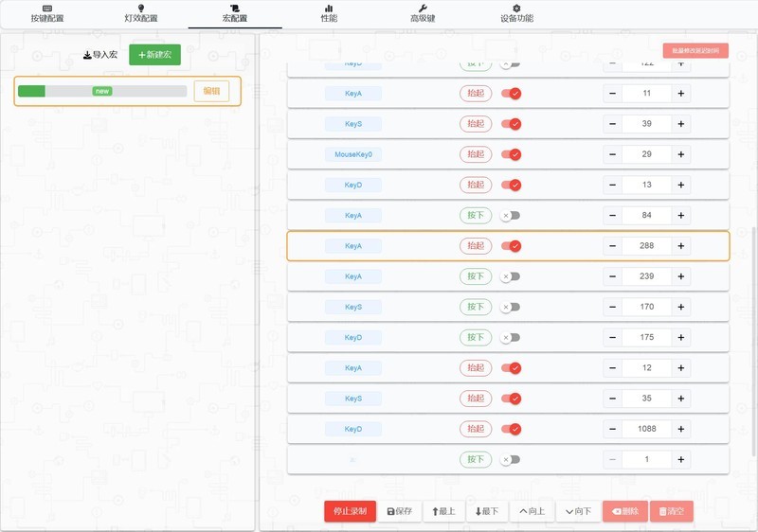Increase the delay 11 value with plus
This screenshot has height=532, width=758.
[x=681, y=94]
